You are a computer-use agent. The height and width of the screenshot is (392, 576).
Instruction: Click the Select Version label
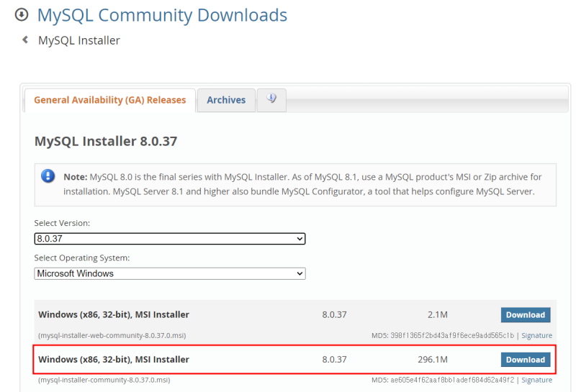[62, 223]
